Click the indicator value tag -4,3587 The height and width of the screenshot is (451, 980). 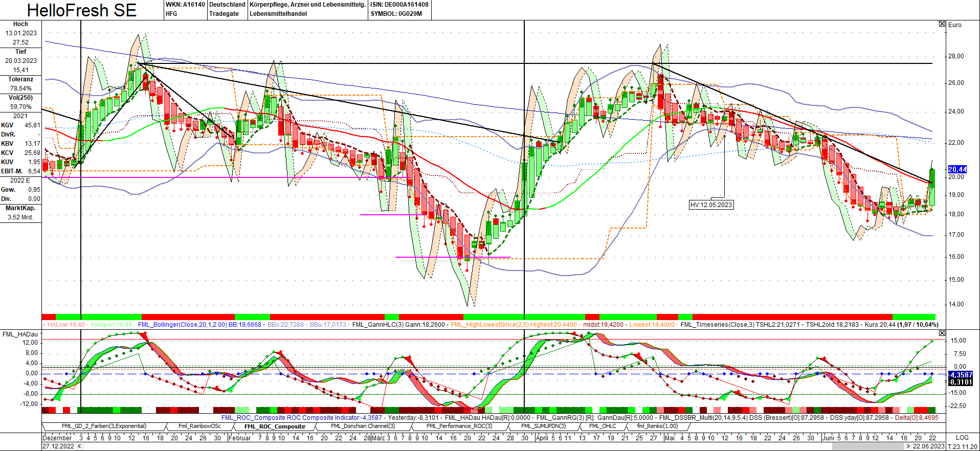coord(960,375)
